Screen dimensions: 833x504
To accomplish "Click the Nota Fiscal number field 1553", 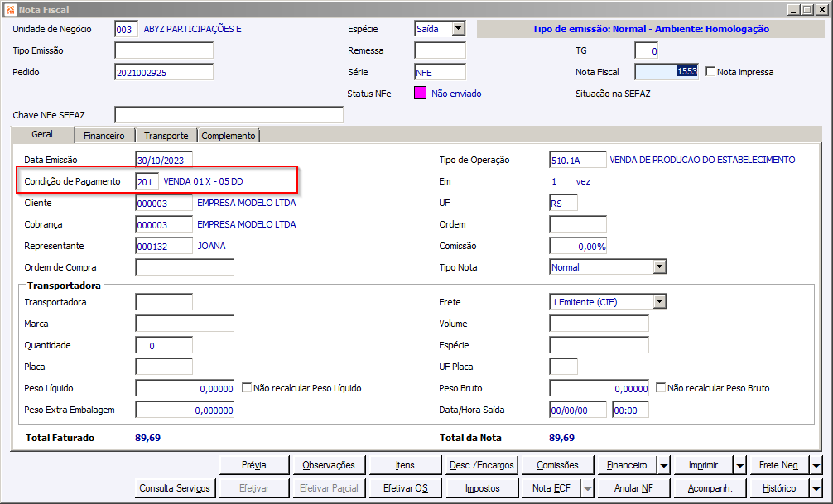I will [667, 72].
